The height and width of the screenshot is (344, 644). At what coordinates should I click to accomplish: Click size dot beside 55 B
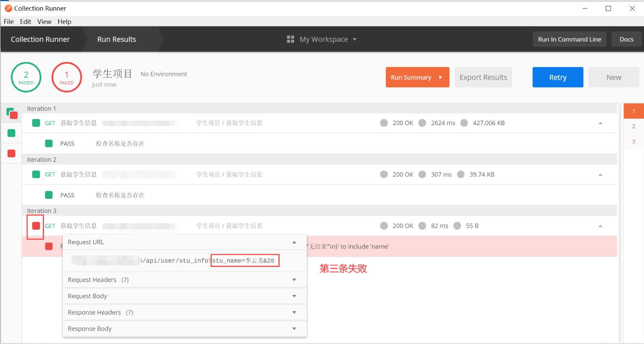click(457, 226)
